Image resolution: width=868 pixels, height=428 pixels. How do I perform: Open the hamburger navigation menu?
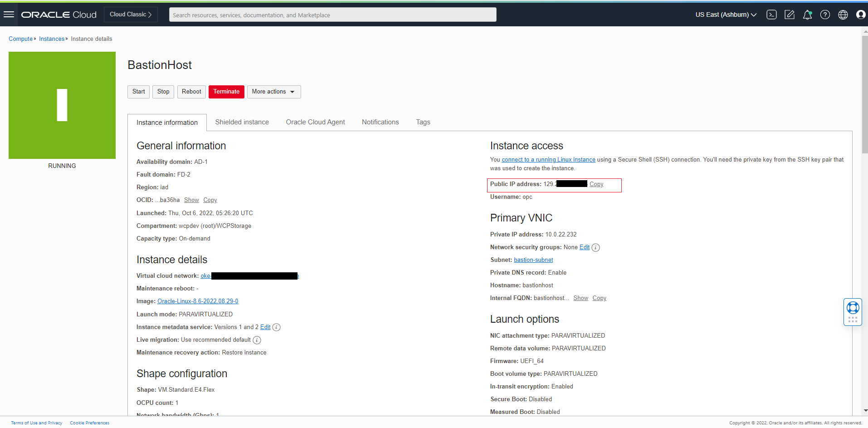click(9, 15)
